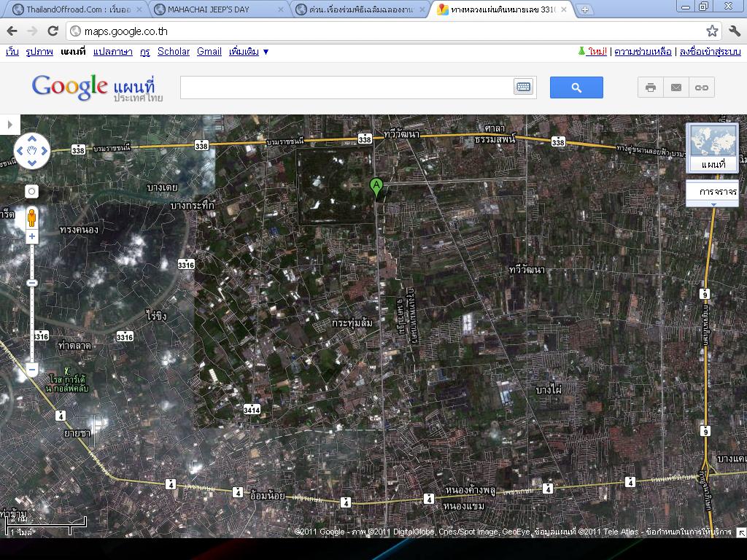
Task: Expand the layers list arrow below การจราจร
Action: coord(713,205)
